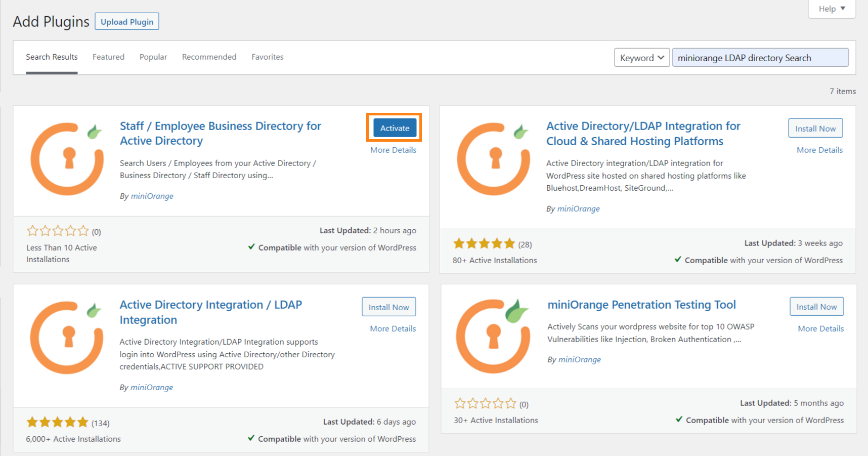Click '30+ Active Installations' text
This screenshot has height=456, width=868.
tap(496, 420)
